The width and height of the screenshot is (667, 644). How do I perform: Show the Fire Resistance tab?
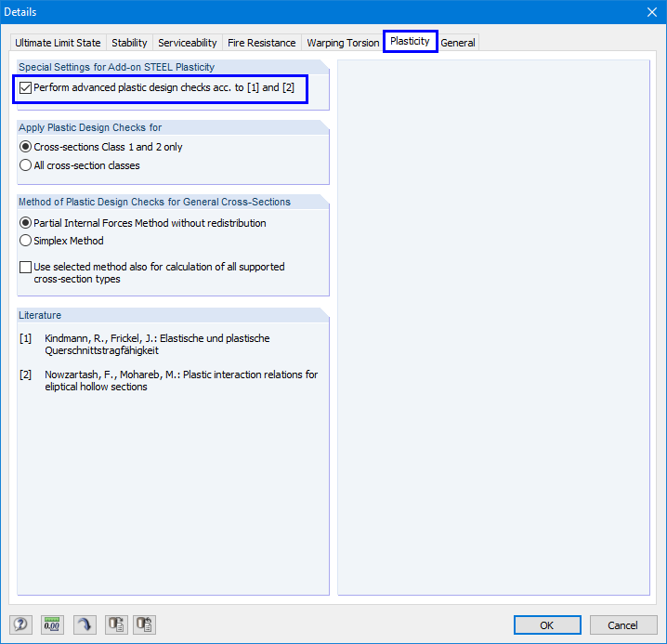point(262,43)
